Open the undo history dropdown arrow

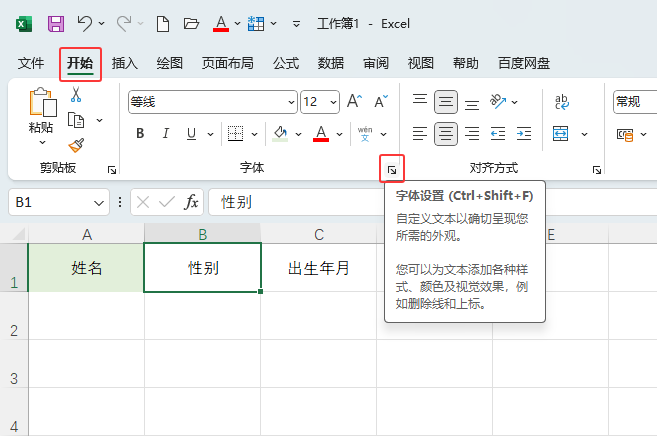tap(101, 23)
